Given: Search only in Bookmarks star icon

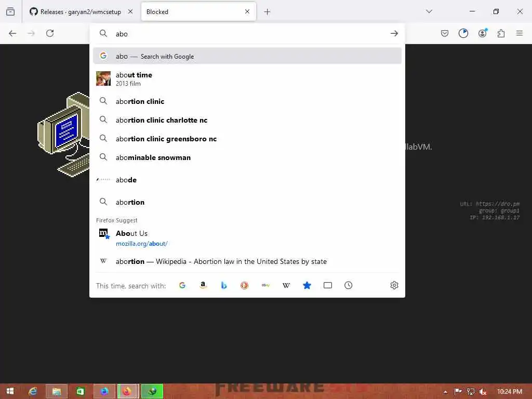Looking at the screenshot, I should pyautogui.click(x=307, y=285).
